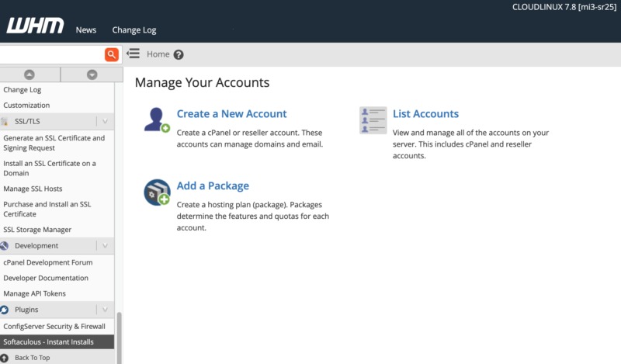Click the sidebar search input field
The image size is (621, 364).
pos(51,54)
